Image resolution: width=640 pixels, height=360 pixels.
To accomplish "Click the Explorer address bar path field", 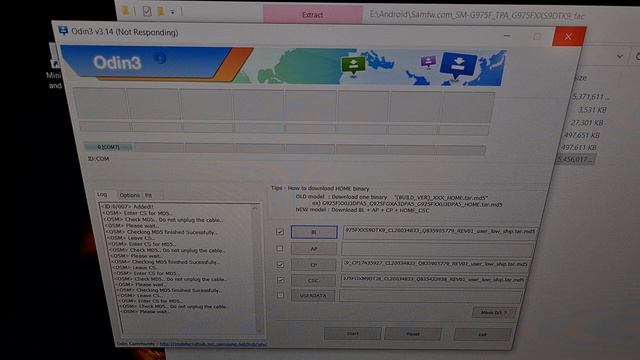I will (x=478, y=15).
